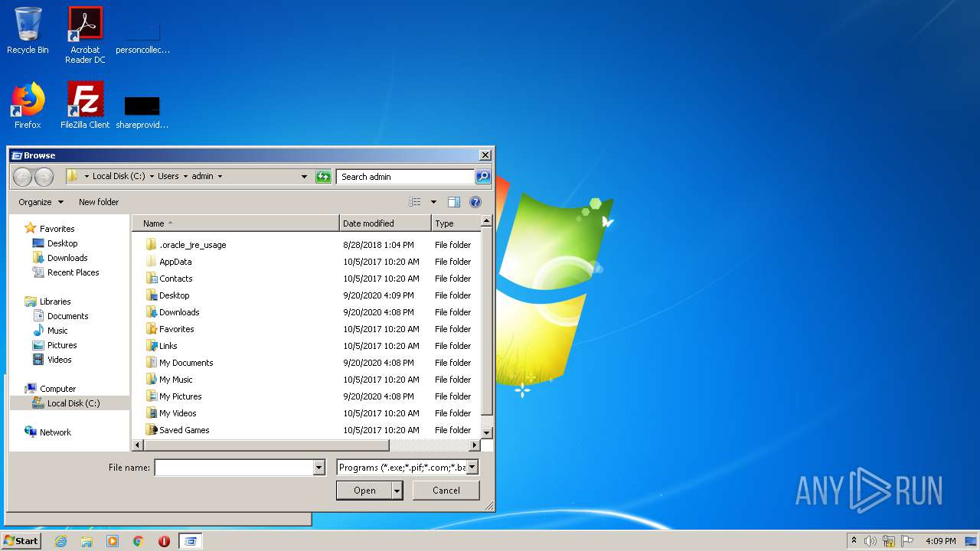Select Music library in navigation pane
The image size is (980, 551).
coord(57,331)
